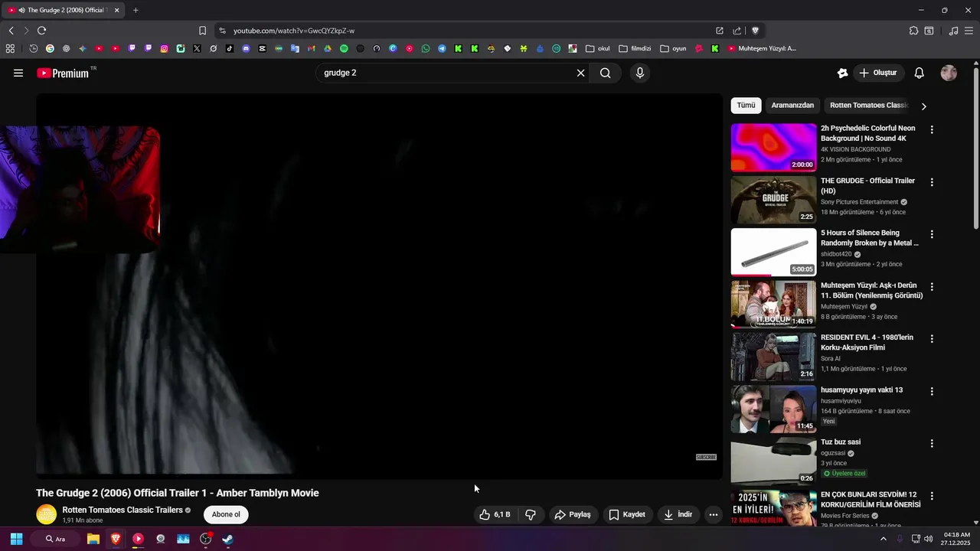Open a new browser tab
Image resolution: width=980 pixels, height=551 pixels.
coord(136,10)
